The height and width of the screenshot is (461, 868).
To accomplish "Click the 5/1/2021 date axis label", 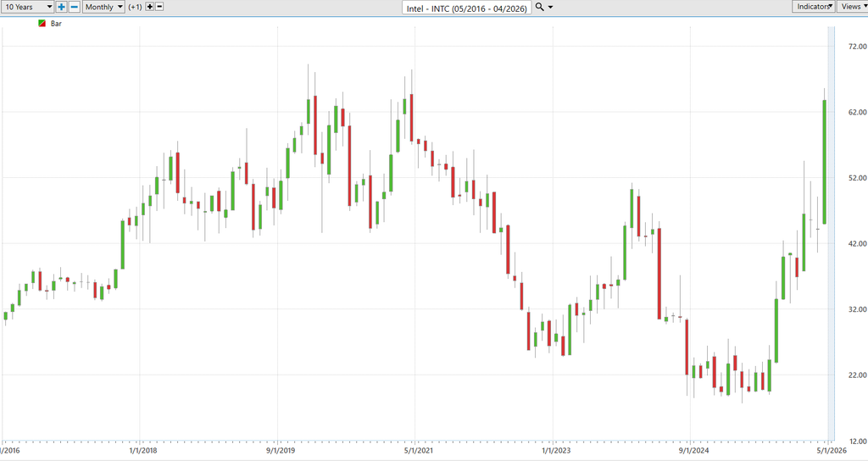I will (x=415, y=451).
